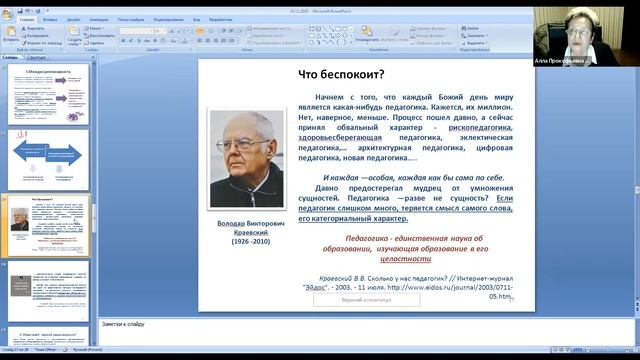Image resolution: width=640 pixels, height=360 pixels.
Task: Open the Replace (Заменить) dropdown
Action: tap(475, 36)
